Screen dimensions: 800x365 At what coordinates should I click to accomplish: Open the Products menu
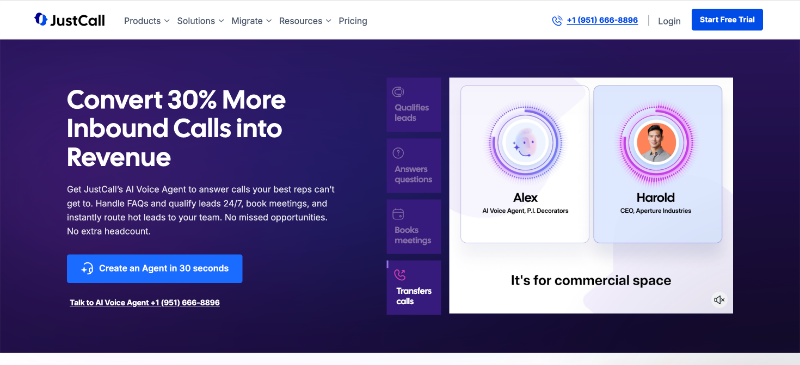point(146,21)
